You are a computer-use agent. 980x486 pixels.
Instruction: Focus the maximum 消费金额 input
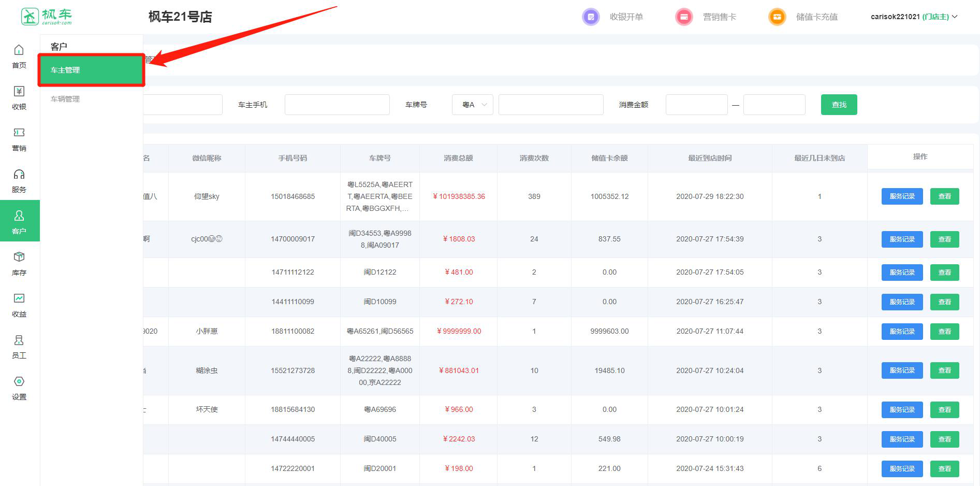[774, 105]
